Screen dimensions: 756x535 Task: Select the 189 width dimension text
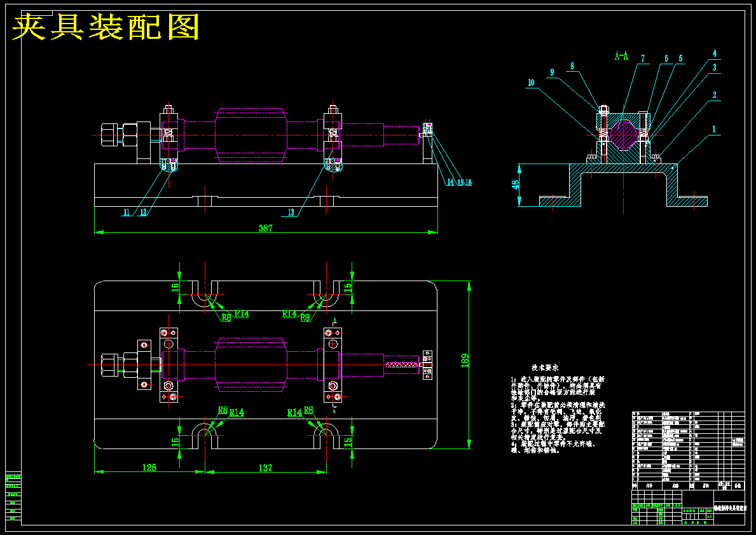[464, 360]
